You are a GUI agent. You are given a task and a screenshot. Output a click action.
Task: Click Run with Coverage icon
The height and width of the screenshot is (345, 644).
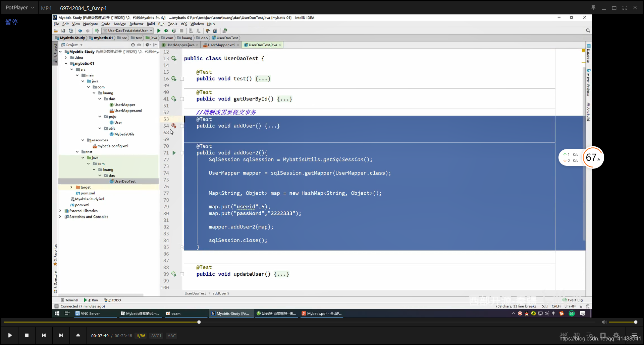tap(174, 31)
